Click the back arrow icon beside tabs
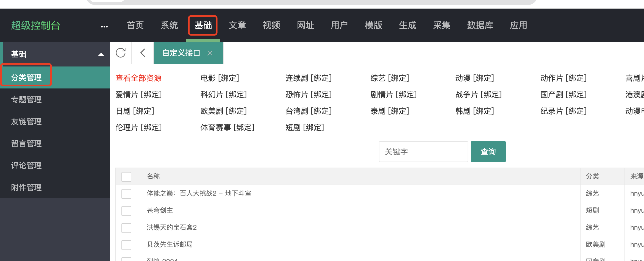The width and height of the screenshot is (644, 261). (143, 53)
